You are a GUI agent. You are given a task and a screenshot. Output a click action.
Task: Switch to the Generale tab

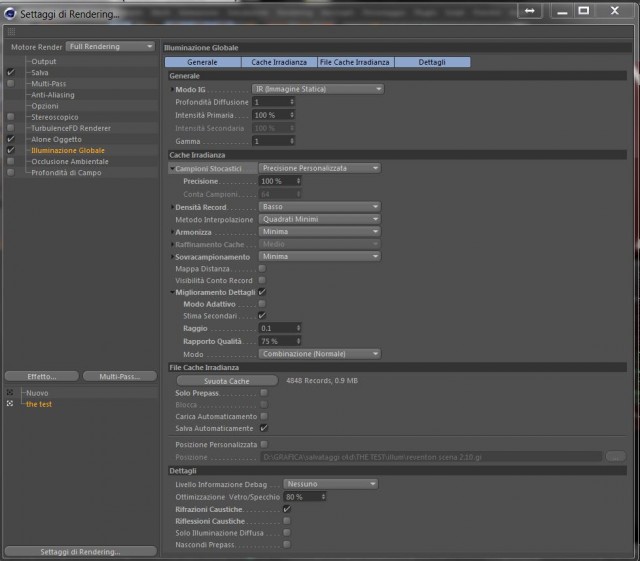tap(202, 62)
